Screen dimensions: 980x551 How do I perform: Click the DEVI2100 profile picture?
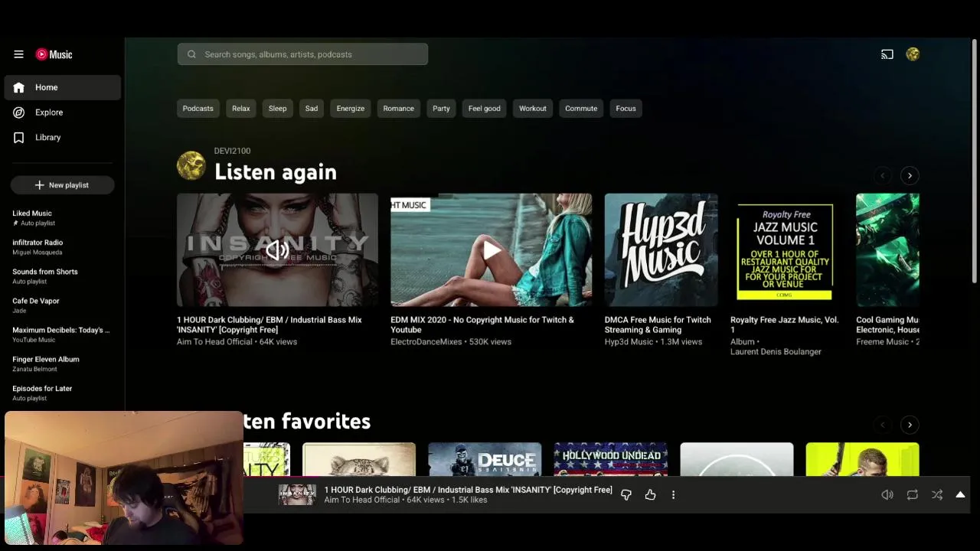pos(191,166)
